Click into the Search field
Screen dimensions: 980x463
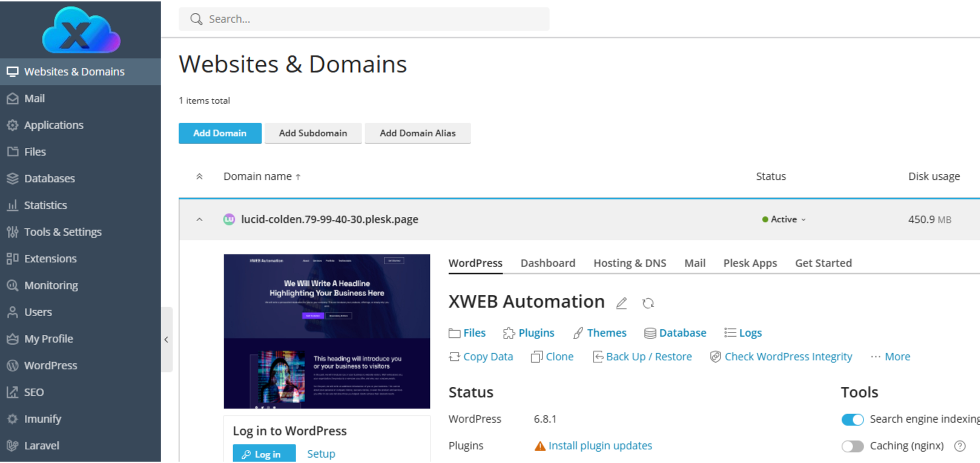point(364,19)
